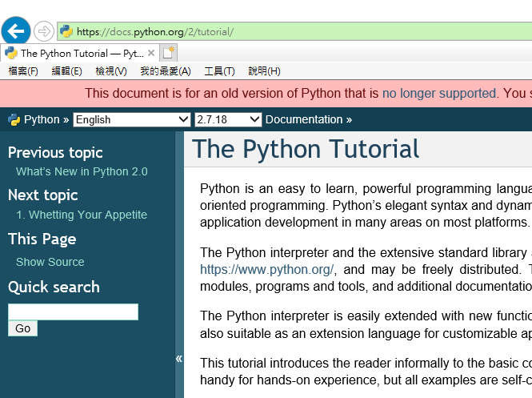Click the Go search button
The image size is (532, 398).
click(22, 328)
